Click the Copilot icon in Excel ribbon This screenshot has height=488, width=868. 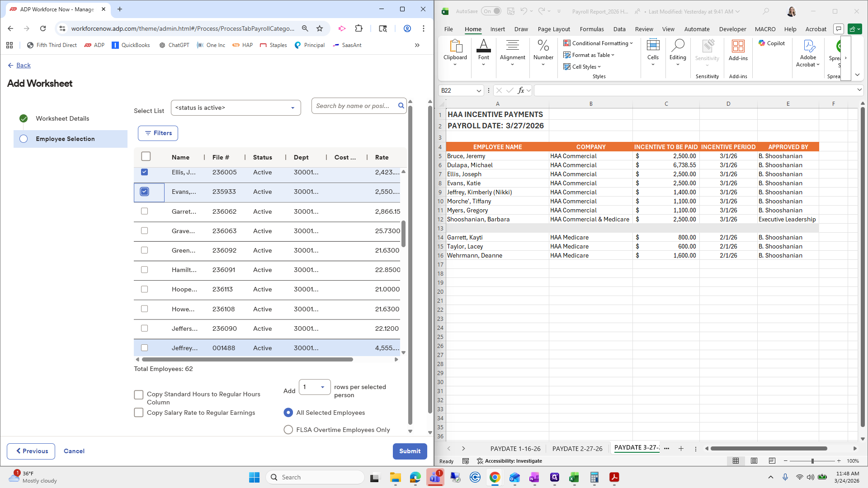[x=771, y=43]
